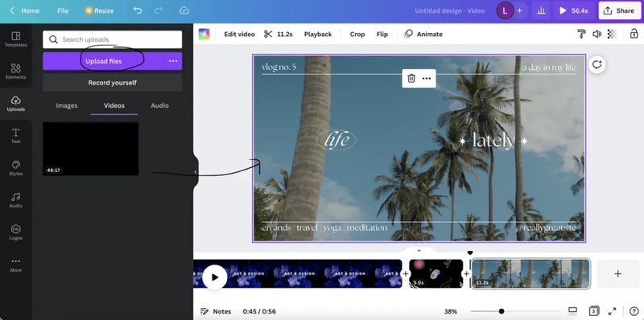The image size is (644, 320).
Task: Trim video with scissors 11.2s
Action: tap(278, 34)
